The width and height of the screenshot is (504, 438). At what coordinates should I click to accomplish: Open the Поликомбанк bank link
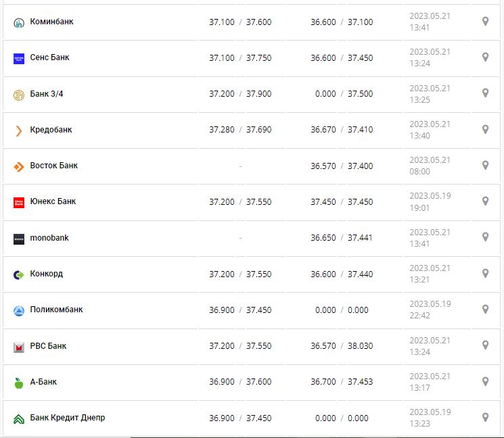pyautogui.click(x=57, y=310)
